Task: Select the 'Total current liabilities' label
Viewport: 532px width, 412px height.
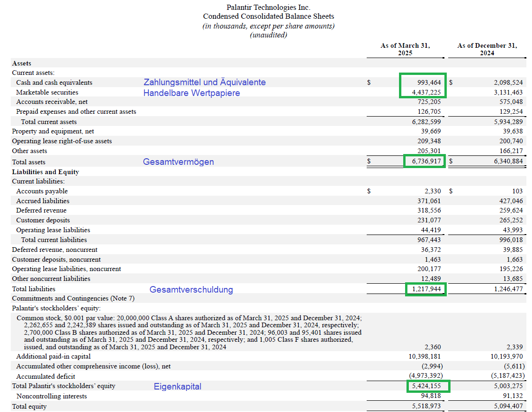Action: click(54, 240)
